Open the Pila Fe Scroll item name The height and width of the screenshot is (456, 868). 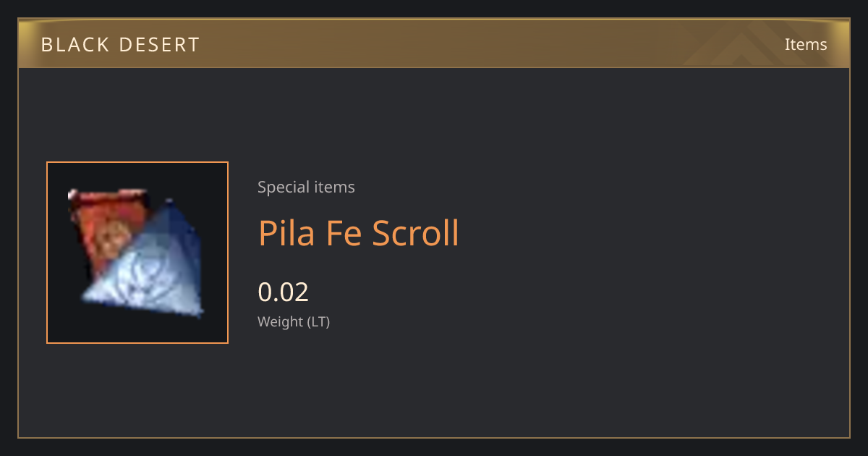[x=359, y=233]
